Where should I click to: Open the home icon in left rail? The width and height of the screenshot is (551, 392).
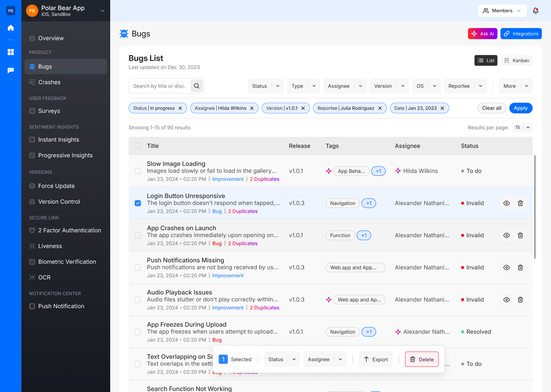tap(11, 28)
